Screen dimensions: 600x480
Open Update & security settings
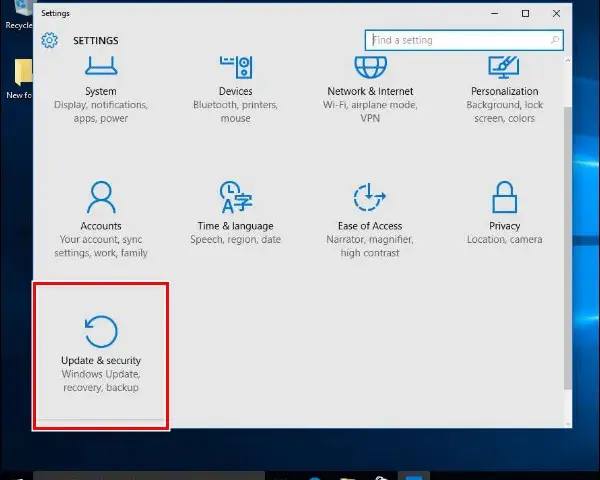[101, 354]
